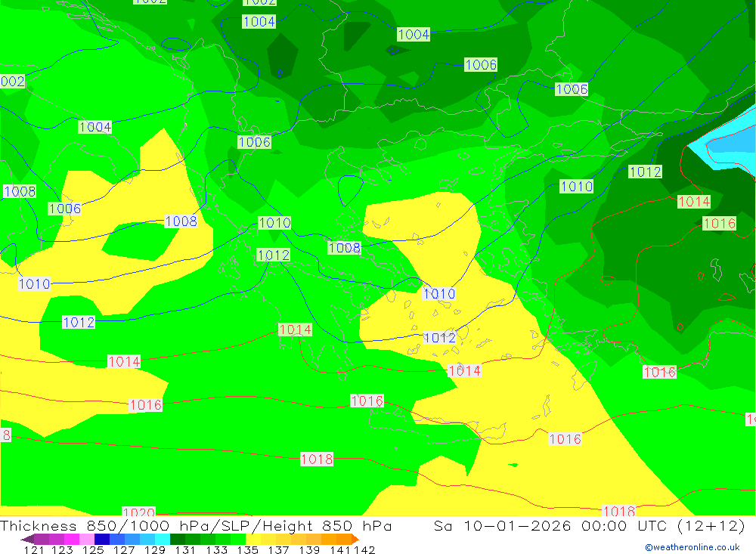Pick the light pink legend swatch

pos(87,539)
